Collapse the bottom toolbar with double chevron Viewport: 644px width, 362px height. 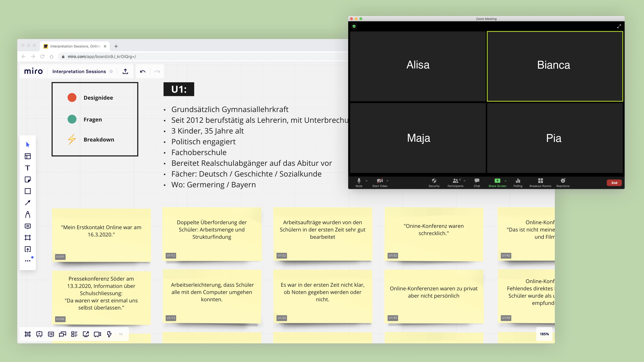click(121, 334)
